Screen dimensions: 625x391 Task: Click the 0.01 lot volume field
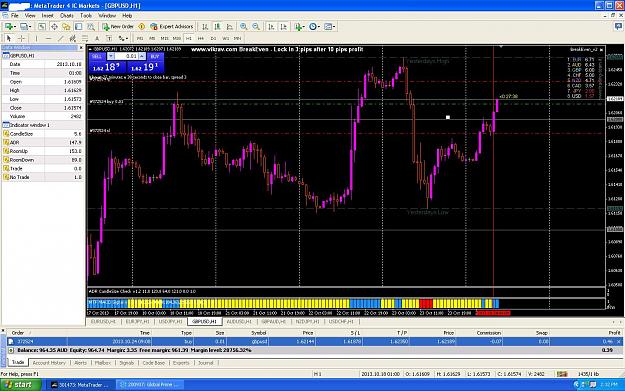126,57
